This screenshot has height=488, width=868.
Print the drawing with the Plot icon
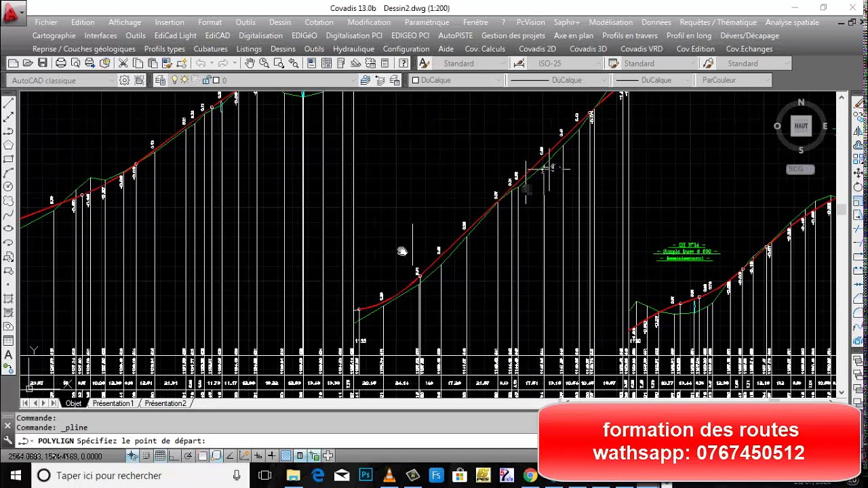(61, 63)
